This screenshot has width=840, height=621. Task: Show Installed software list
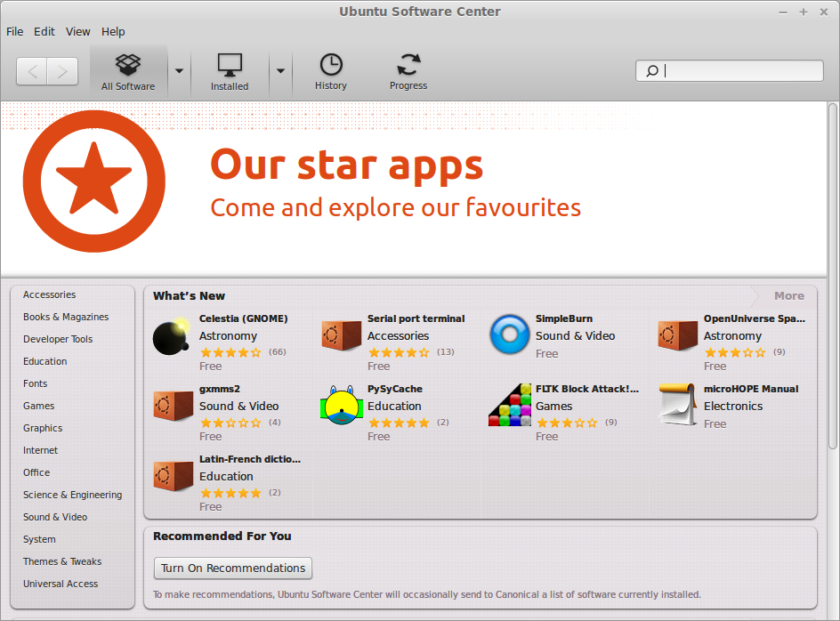coord(230,71)
